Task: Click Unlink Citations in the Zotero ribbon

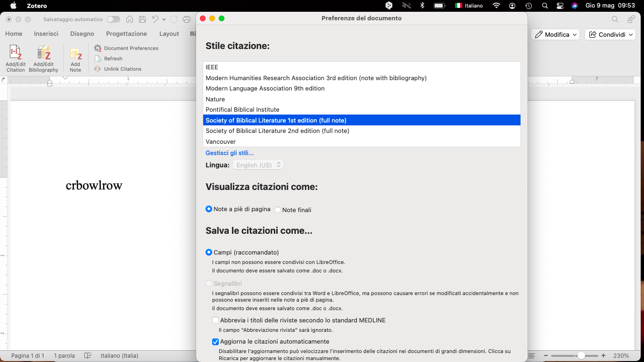Action: (118, 69)
